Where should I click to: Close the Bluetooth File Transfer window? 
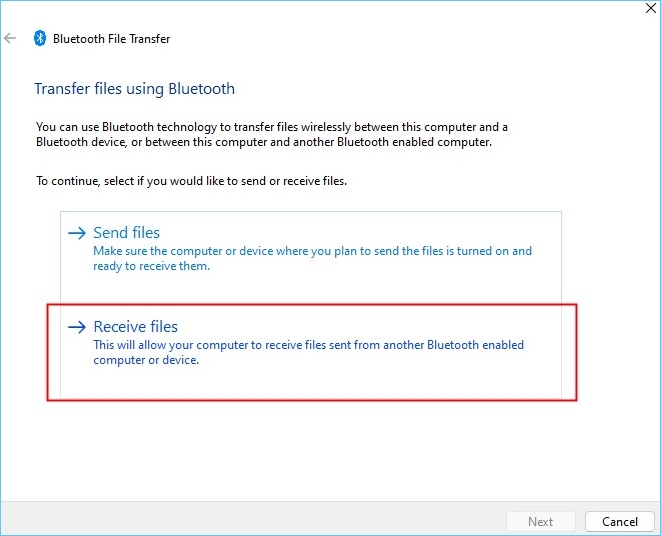(650, 8)
